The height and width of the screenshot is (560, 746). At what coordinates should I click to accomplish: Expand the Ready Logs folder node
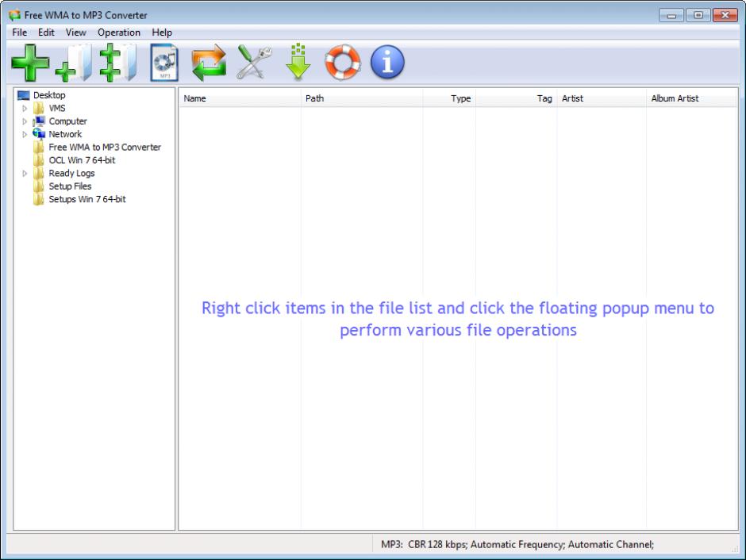pyautogui.click(x=25, y=174)
